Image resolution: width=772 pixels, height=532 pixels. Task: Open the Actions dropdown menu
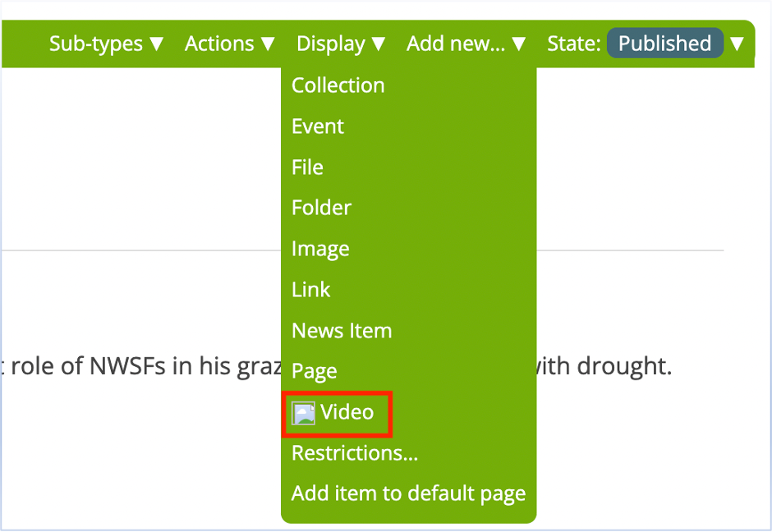[229, 44]
